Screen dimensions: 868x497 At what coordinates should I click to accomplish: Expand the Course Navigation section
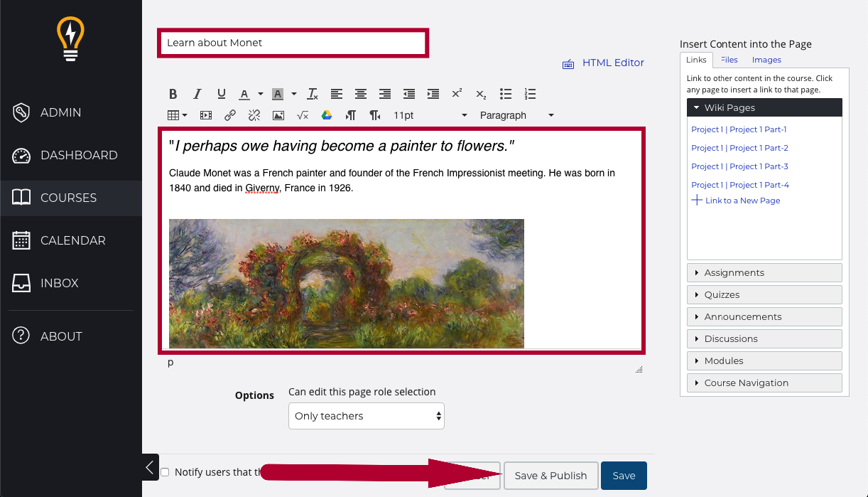tap(764, 383)
